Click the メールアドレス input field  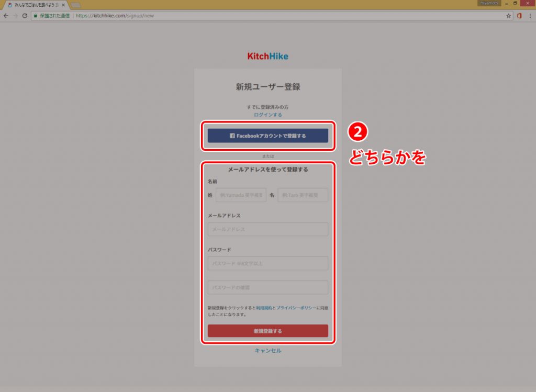pyautogui.click(x=267, y=229)
